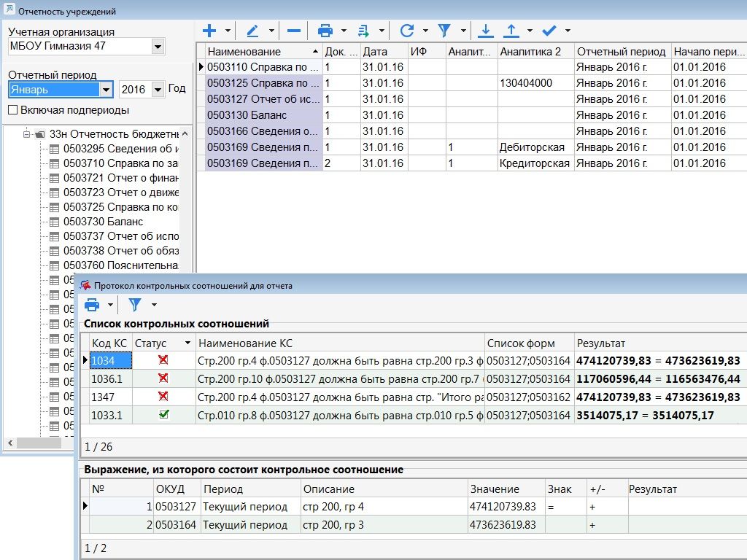Click the left arrow of tree scrollbar
747x560 pixels.
[10, 443]
